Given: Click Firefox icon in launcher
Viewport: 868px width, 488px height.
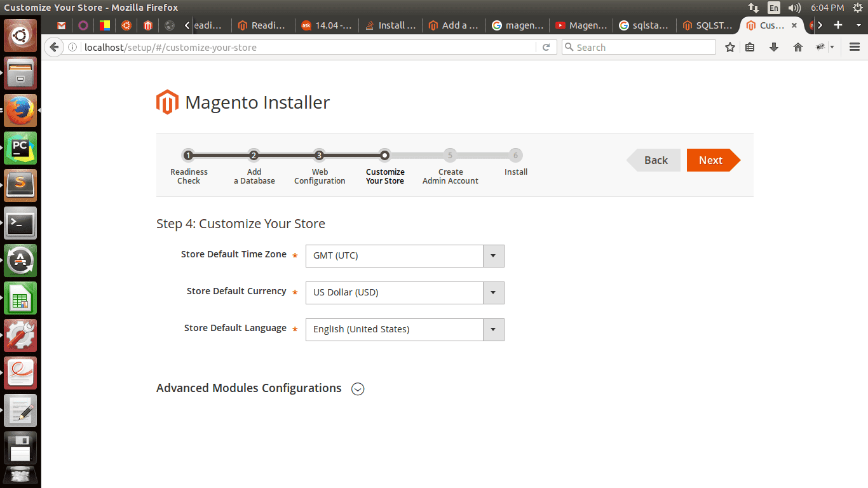Looking at the screenshot, I should click(20, 111).
